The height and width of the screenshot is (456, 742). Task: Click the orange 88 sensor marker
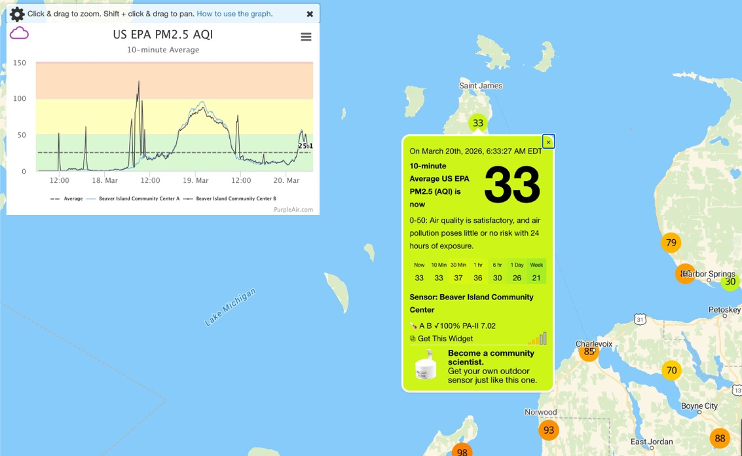(720, 438)
